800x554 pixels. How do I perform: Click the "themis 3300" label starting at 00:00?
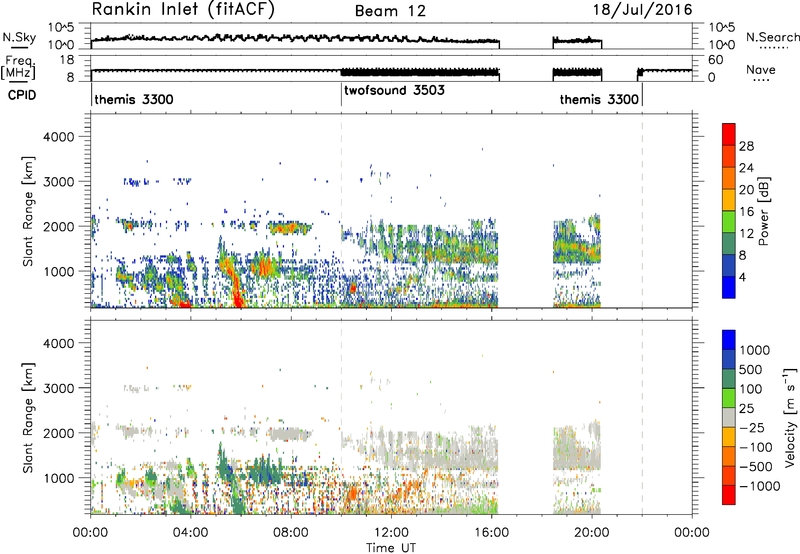(x=134, y=99)
